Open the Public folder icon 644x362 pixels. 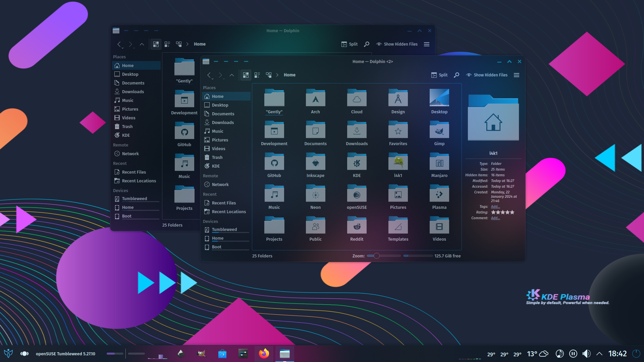coord(315,225)
